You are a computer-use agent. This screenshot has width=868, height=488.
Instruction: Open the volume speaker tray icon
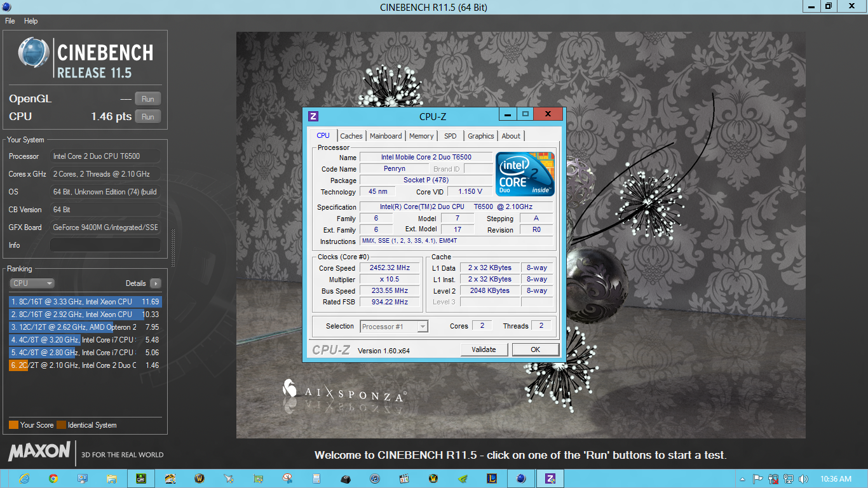(x=804, y=479)
